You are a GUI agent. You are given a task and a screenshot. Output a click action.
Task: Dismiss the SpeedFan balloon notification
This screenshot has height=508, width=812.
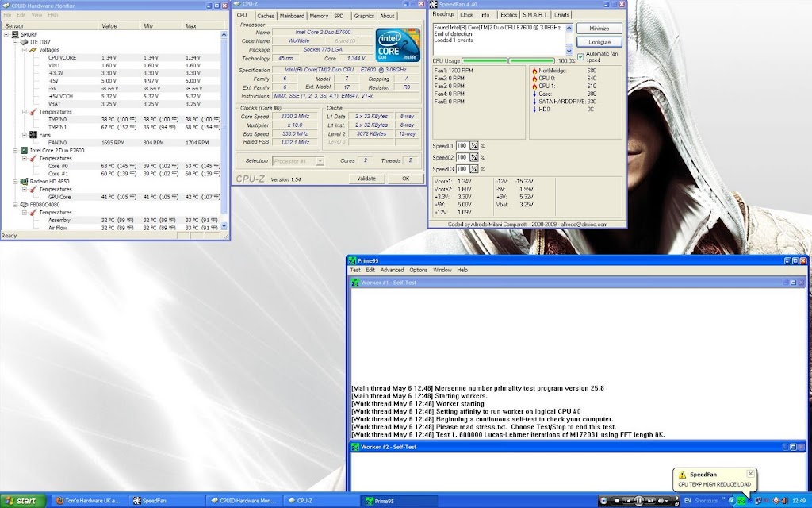[750, 474]
